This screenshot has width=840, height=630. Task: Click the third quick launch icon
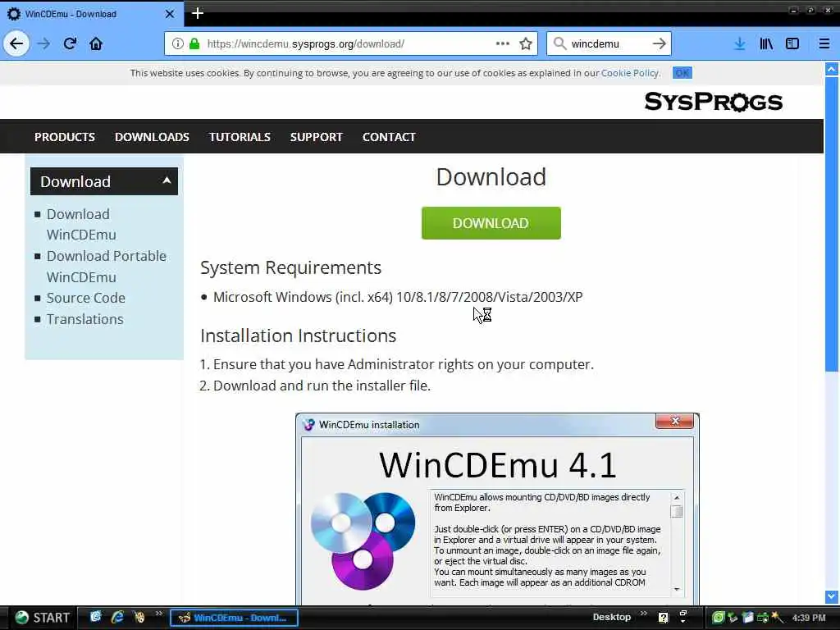139,617
